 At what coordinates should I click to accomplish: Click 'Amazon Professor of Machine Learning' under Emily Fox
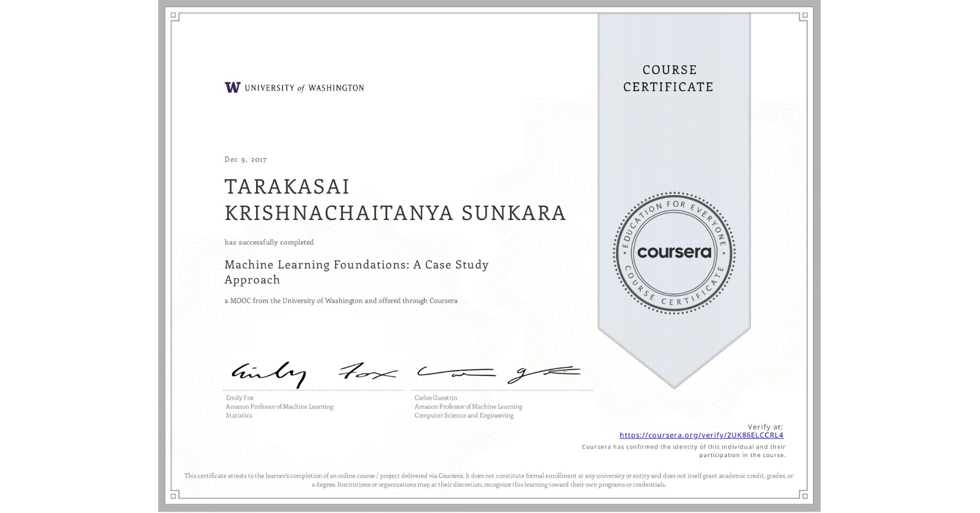coord(279,406)
